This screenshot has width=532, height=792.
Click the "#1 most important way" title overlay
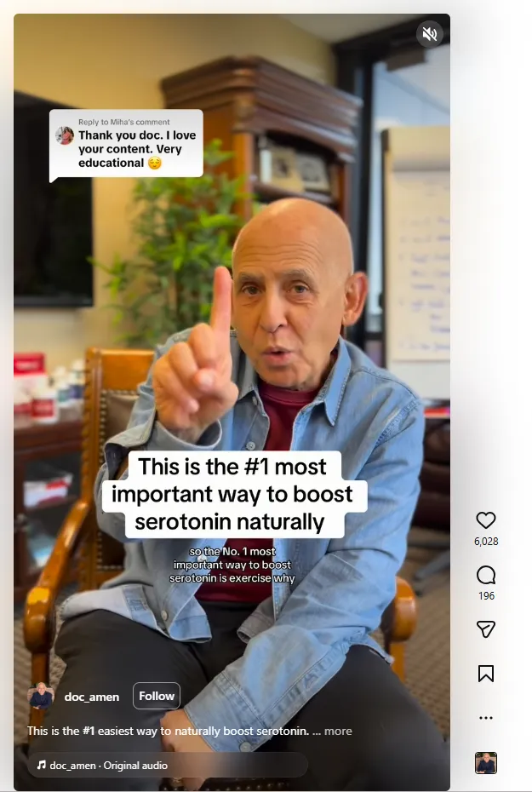click(x=233, y=495)
